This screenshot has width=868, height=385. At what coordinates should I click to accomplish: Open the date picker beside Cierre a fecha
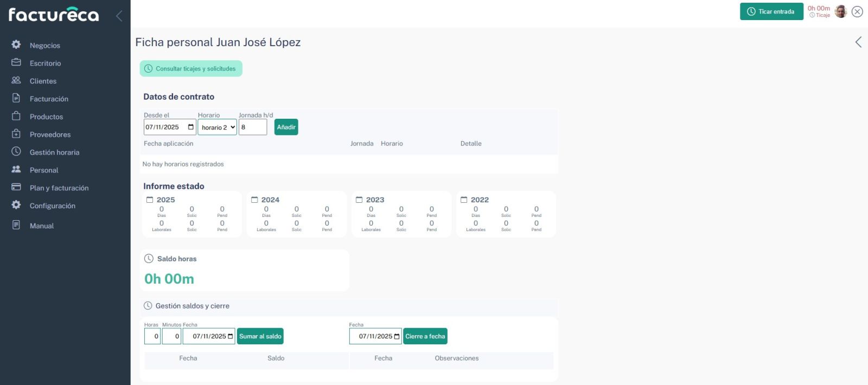(397, 336)
